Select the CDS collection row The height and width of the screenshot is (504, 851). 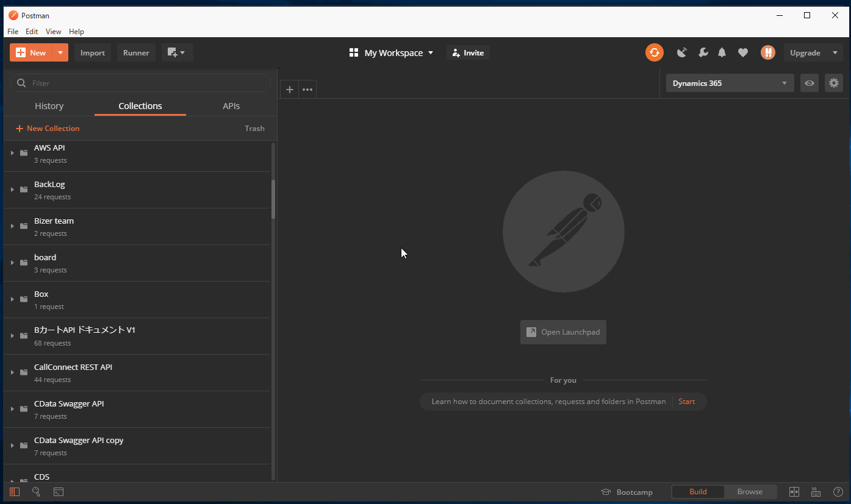[137, 474]
